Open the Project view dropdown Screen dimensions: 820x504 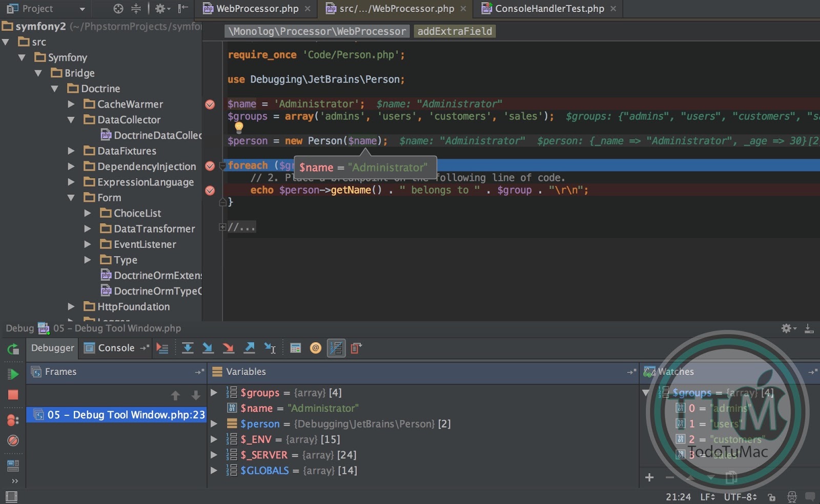coord(82,9)
